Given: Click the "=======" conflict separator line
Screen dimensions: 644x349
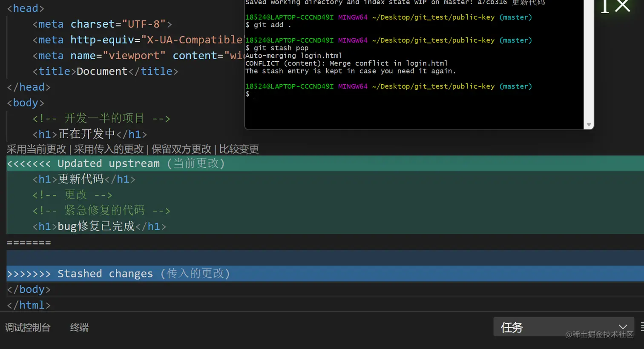Looking at the screenshot, I should point(29,243).
